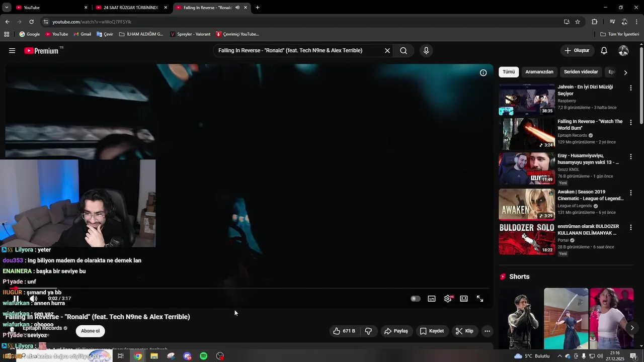Pause the playing video
644x362 pixels.
[x=16, y=299]
